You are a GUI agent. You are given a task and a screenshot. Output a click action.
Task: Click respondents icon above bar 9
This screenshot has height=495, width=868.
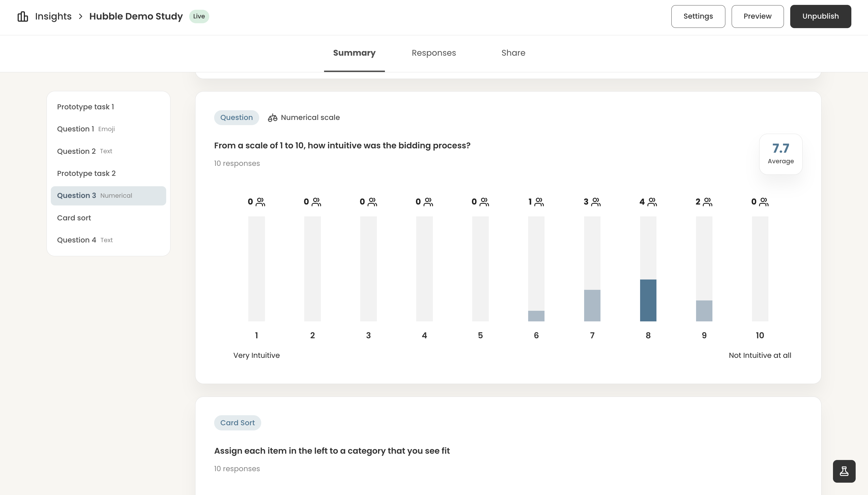[x=708, y=202]
